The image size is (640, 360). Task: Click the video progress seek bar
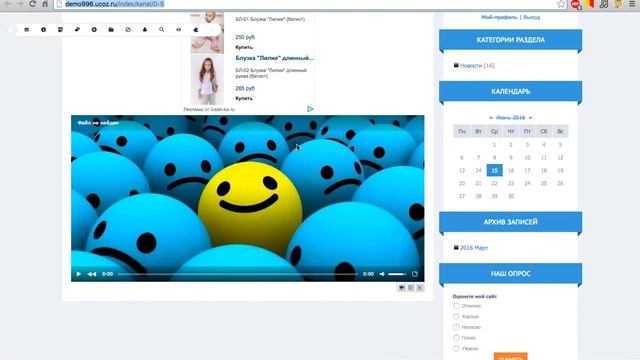coord(238,274)
